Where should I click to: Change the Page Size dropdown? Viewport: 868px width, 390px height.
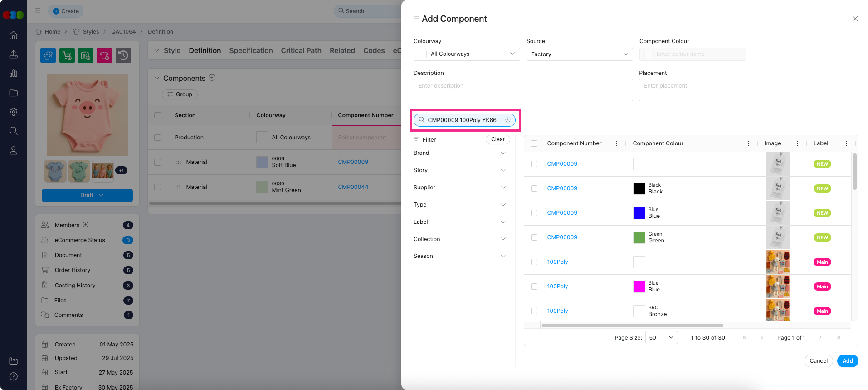(661, 337)
